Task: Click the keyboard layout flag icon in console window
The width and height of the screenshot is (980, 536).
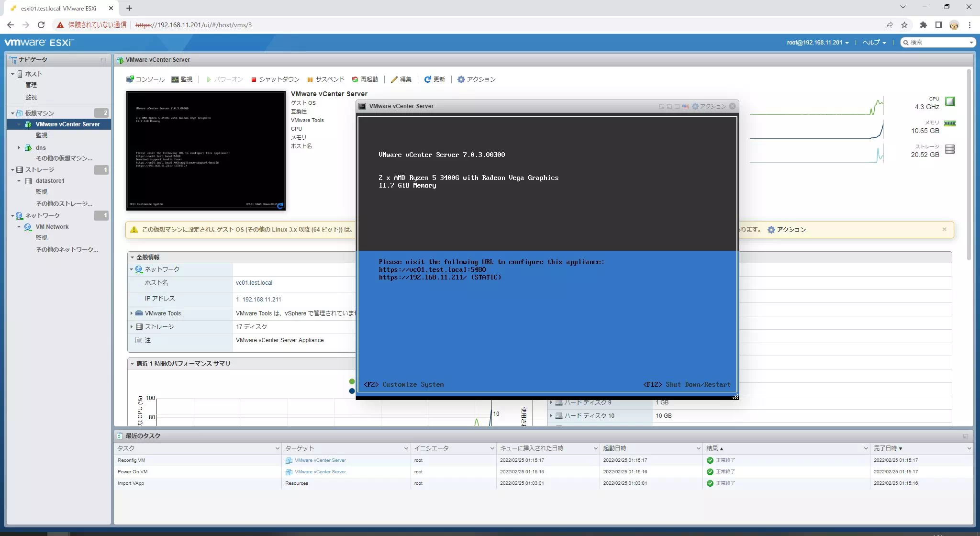Action: pos(685,106)
